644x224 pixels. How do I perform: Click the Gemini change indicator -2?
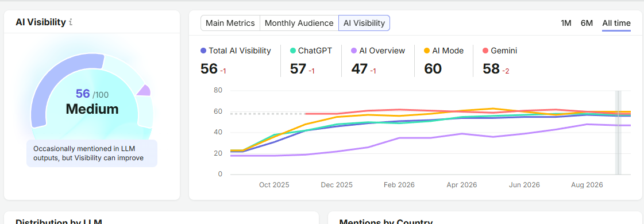point(506,71)
